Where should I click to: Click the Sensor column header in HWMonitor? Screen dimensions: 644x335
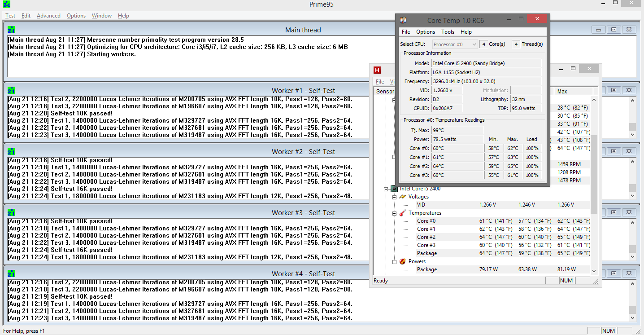(x=385, y=91)
